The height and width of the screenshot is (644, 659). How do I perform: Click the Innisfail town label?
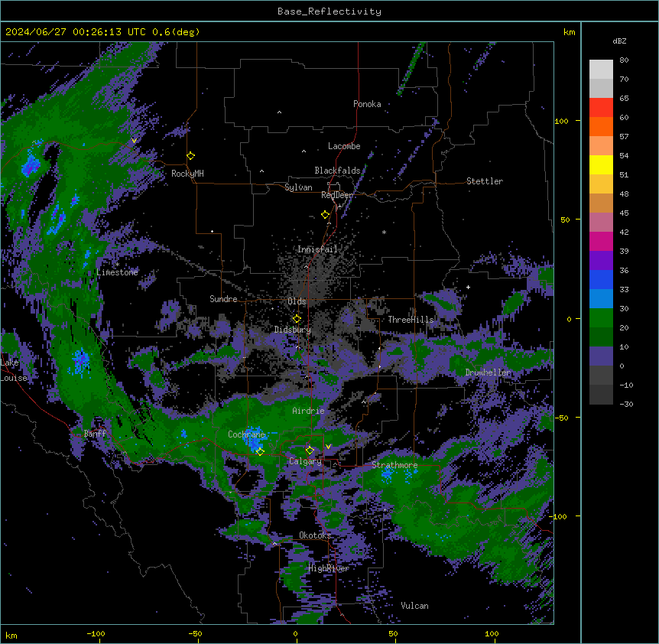pyautogui.click(x=317, y=249)
